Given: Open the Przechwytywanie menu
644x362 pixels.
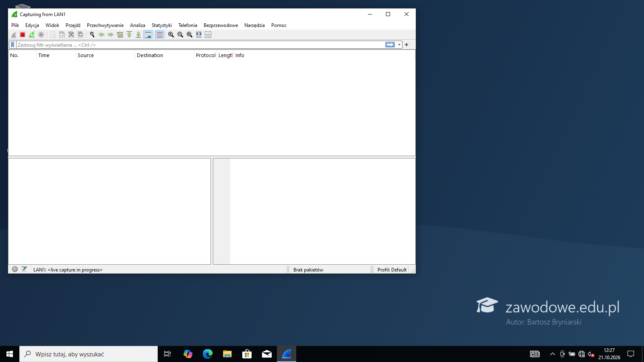Looking at the screenshot, I should [105, 25].
